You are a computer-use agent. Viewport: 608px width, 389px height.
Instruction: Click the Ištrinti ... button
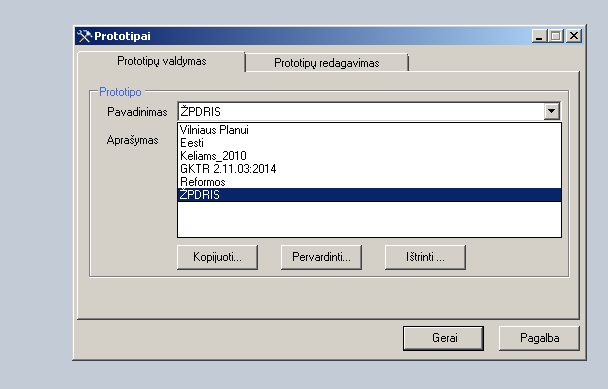pyautogui.click(x=425, y=257)
